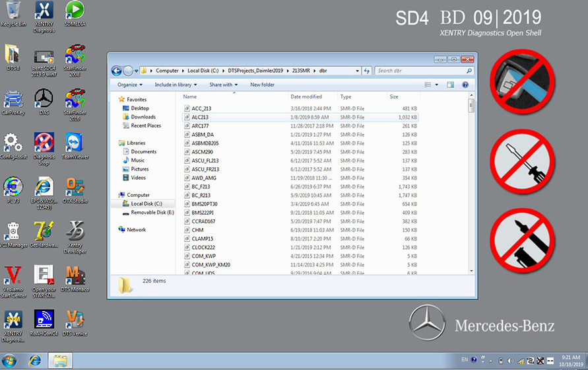The width and height of the screenshot is (588, 370).
Task: Launch XENTRY Diagnosis desktop shortcut
Action: [44, 17]
